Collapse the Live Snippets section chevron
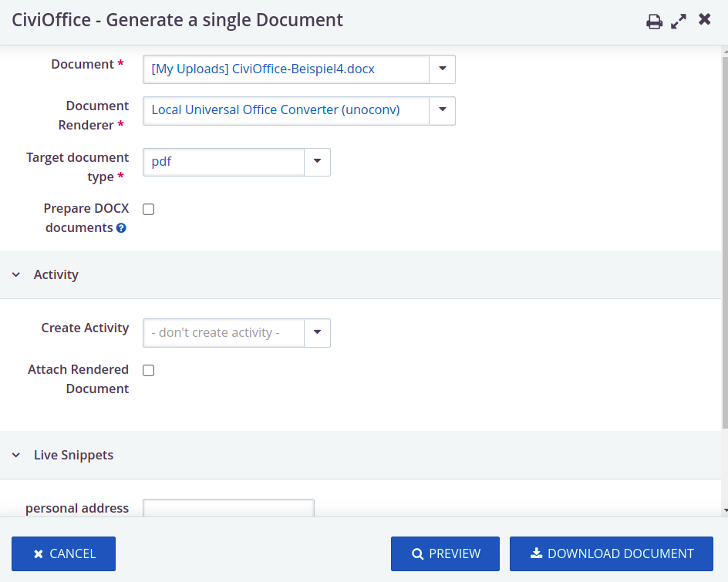Screen dimensions: 728x582 pos(16,456)
